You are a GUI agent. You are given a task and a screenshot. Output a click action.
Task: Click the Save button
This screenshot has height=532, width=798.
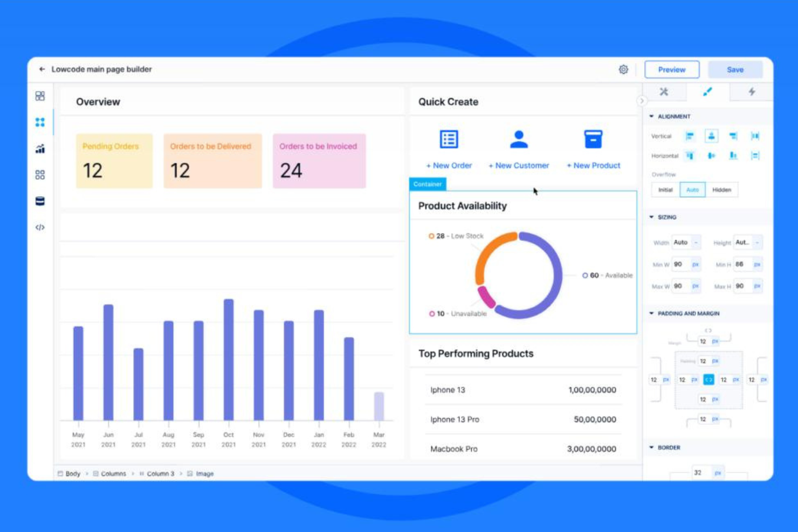pyautogui.click(x=735, y=69)
